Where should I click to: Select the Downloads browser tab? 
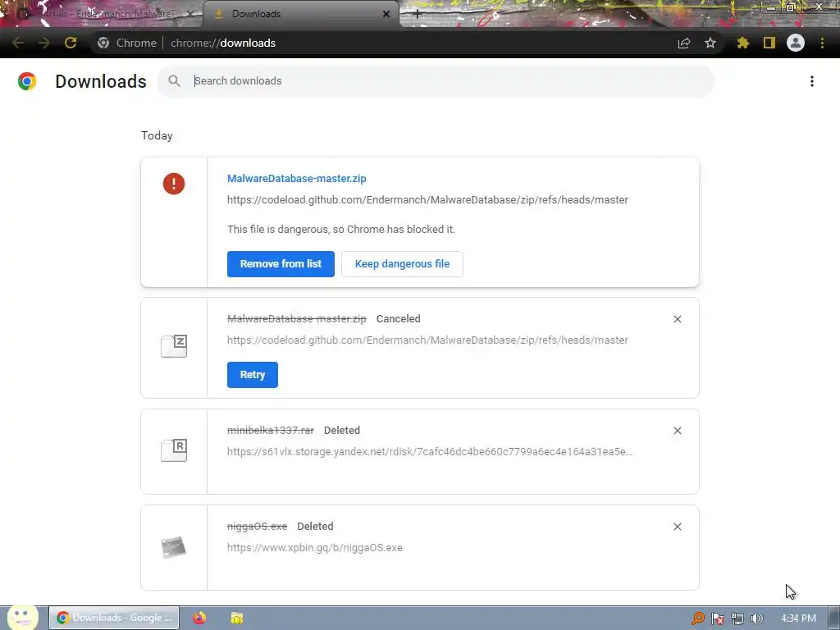300,14
